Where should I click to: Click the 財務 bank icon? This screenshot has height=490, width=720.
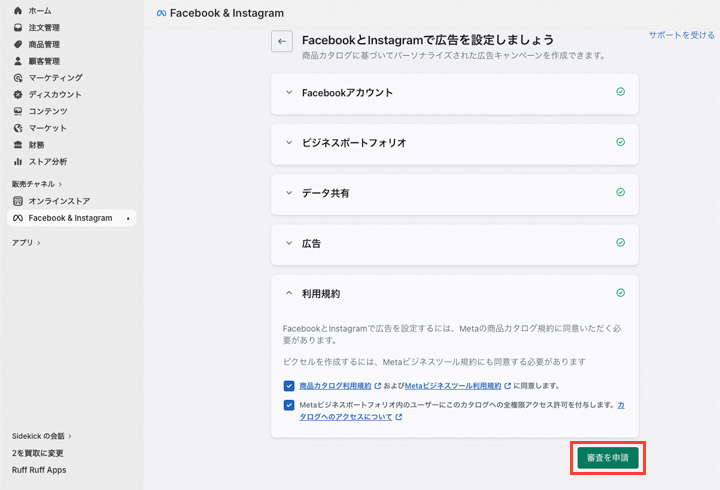(x=18, y=145)
